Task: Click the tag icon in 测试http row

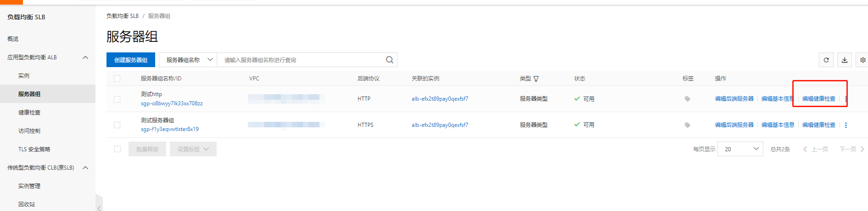Action: pos(688,99)
